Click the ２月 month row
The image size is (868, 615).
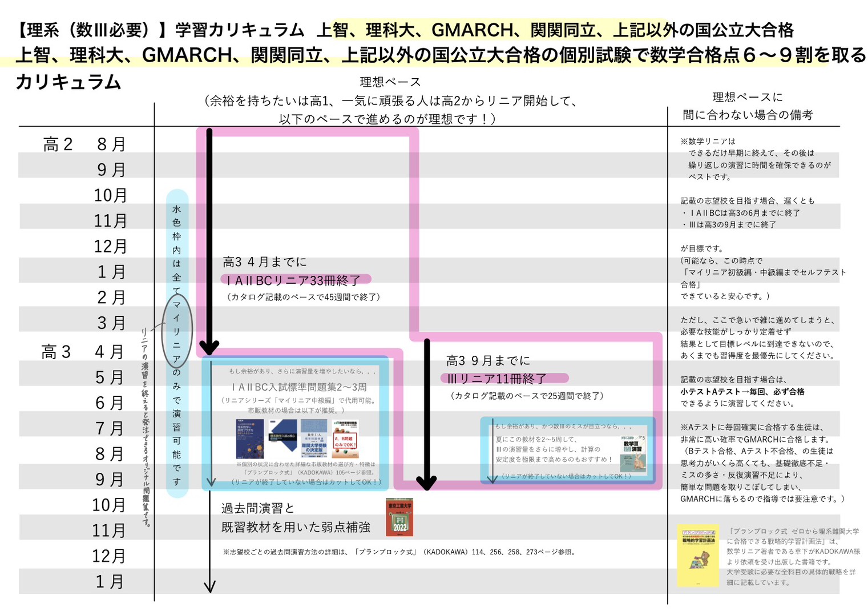[x=111, y=298]
